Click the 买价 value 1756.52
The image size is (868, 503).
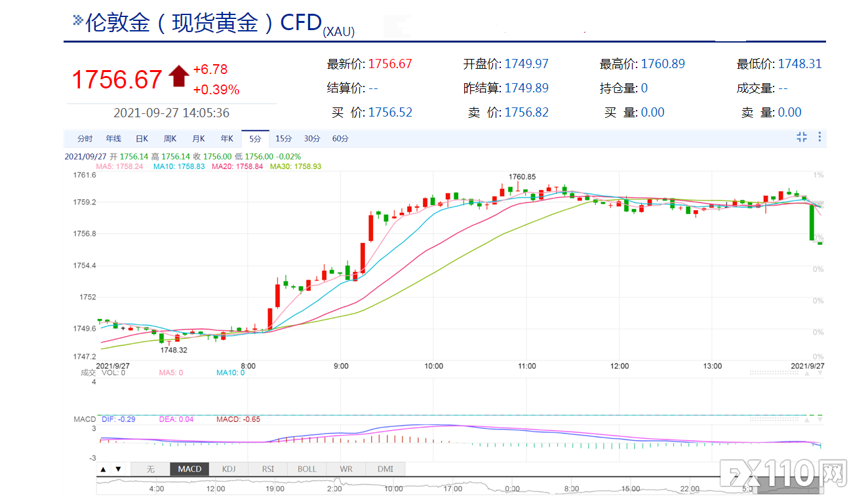(391, 113)
